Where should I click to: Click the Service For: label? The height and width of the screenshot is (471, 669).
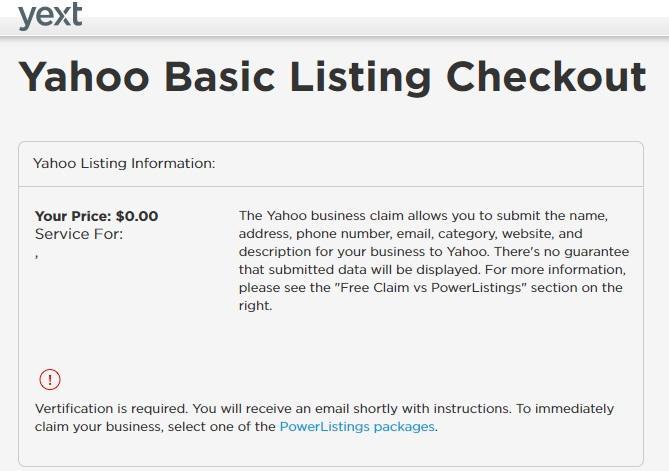point(79,234)
